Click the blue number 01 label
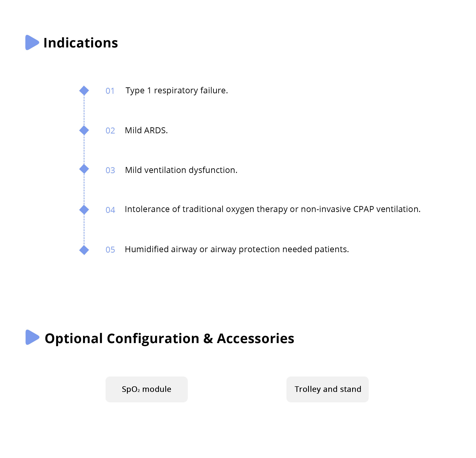 pyautogui.click(x=110, y=91)
